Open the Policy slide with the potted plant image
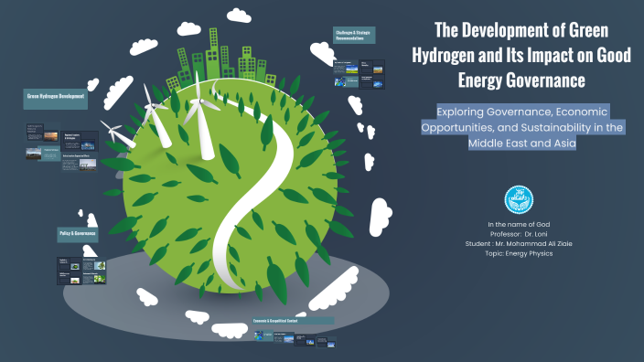644x362 pixels. tap(69, 278)
